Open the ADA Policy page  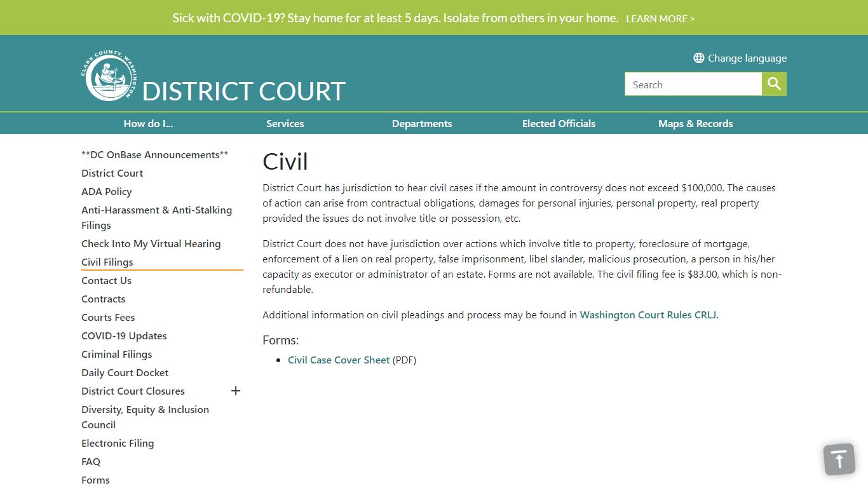(x=107, y=192)
